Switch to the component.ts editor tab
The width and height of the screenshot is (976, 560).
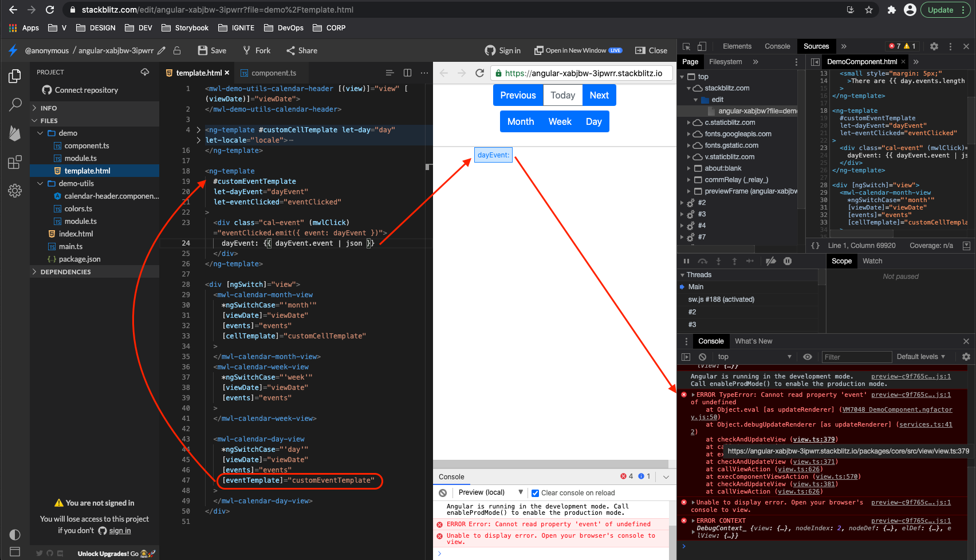[x=273, y=73]
